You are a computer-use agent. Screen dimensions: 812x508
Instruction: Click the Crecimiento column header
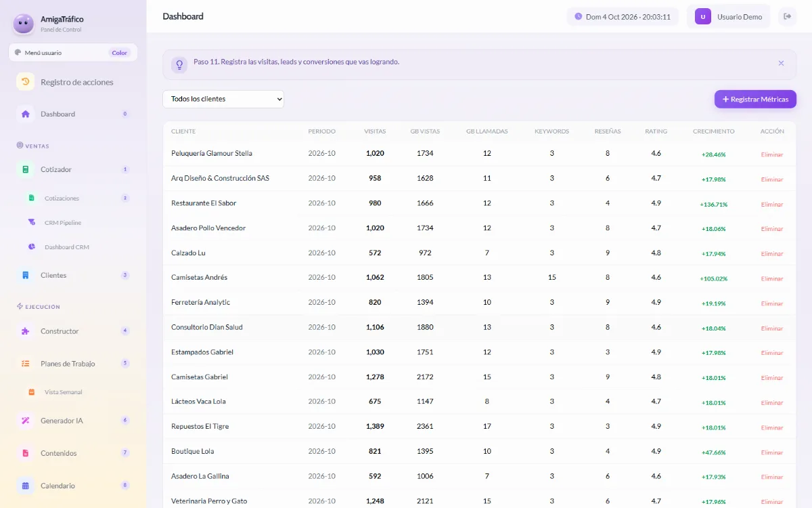point(713,131)
